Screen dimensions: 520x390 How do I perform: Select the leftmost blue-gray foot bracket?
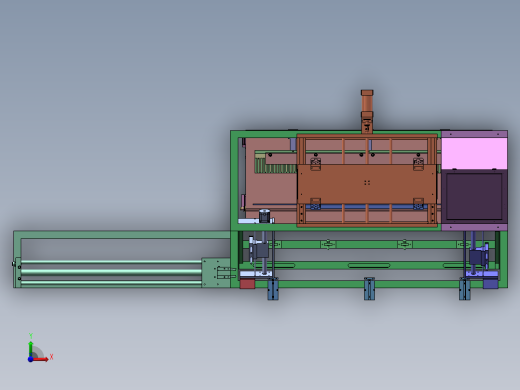point(273,289)
